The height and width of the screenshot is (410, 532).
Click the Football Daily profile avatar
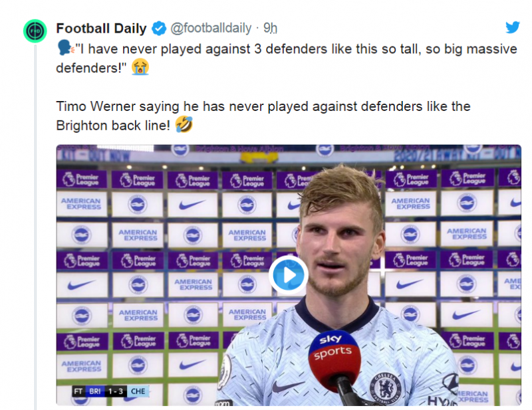[35, 31]
